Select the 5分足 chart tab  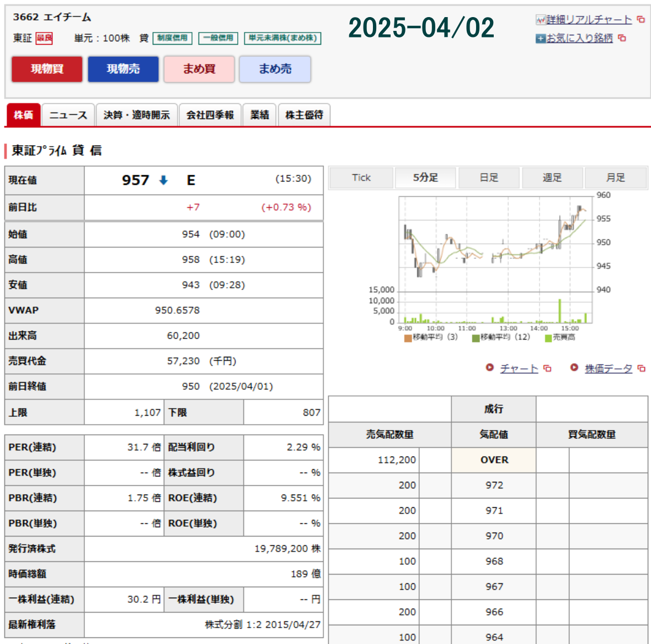(x=425, y=178)
